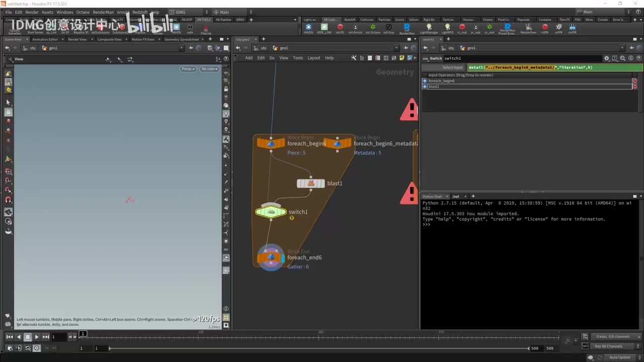Open the Render menu
644x362 pixels.
point(32,12)
